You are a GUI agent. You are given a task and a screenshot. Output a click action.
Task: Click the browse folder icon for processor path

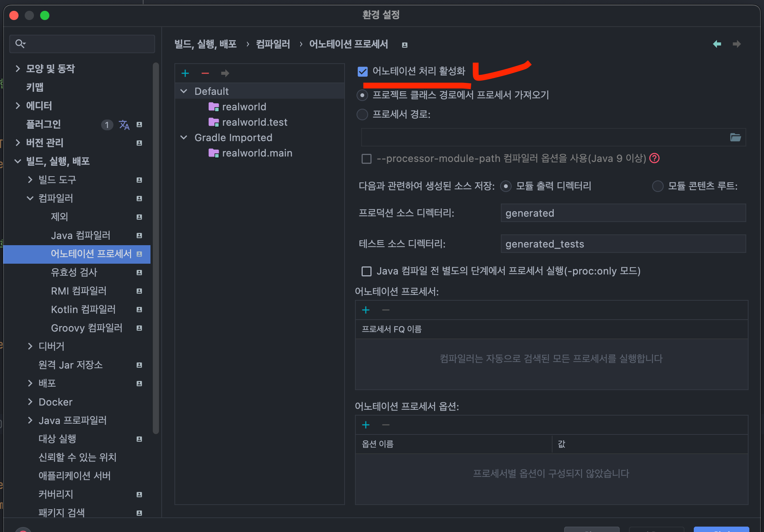point(735,138)
